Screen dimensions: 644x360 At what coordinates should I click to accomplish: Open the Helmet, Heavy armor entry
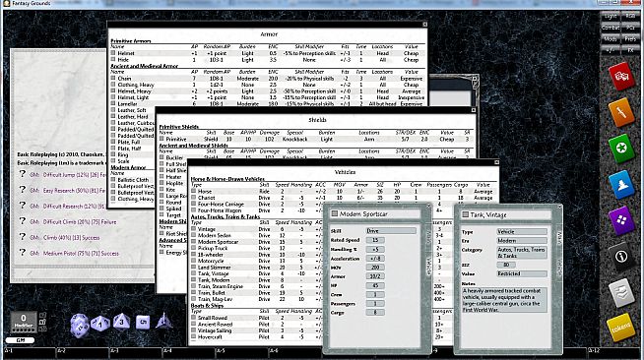[134, 91]
